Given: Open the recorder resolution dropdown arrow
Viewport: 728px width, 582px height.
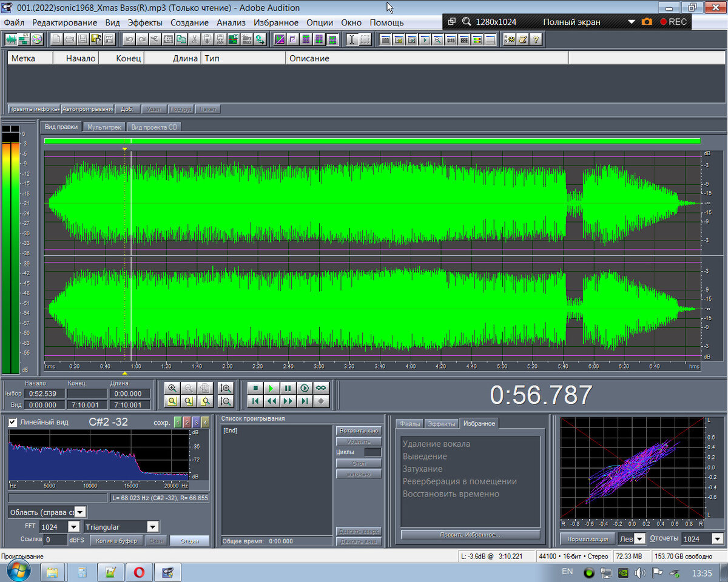Looking at the screenshot, I should click(632, 21).
